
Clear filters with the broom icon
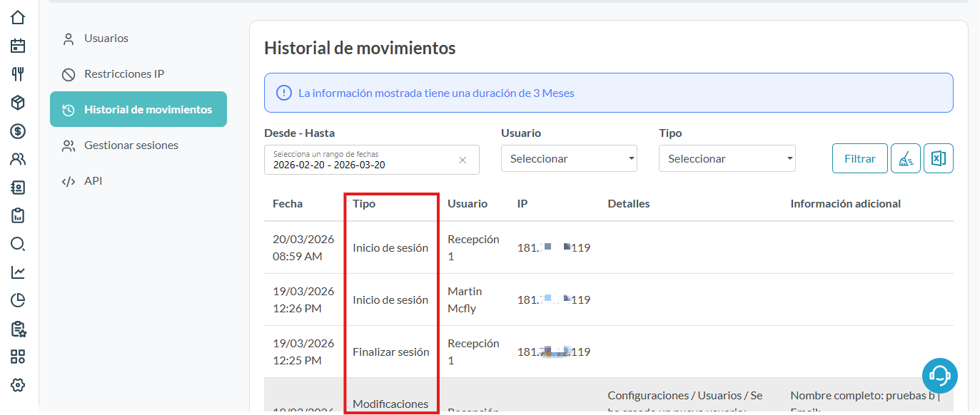click(x=905, y=159)
